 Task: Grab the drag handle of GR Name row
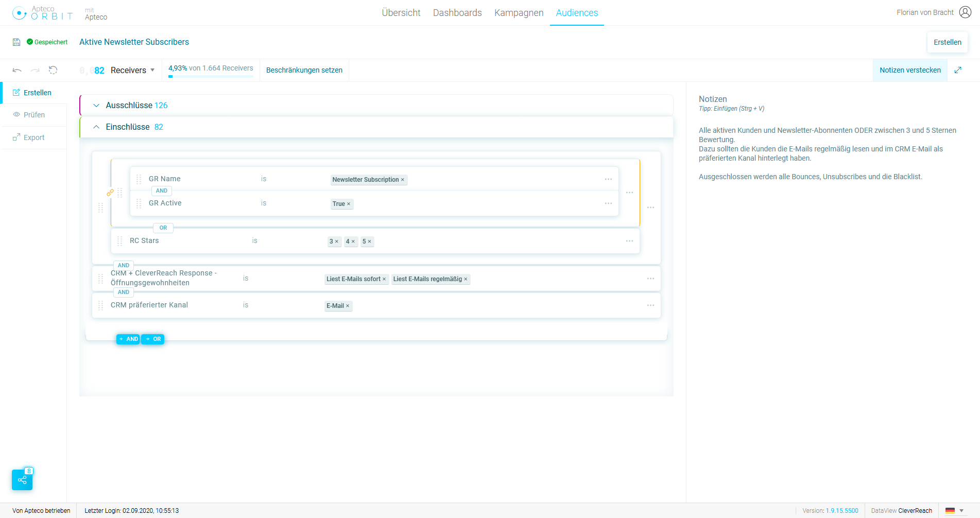pyautogui.click(x=139, y=179)
